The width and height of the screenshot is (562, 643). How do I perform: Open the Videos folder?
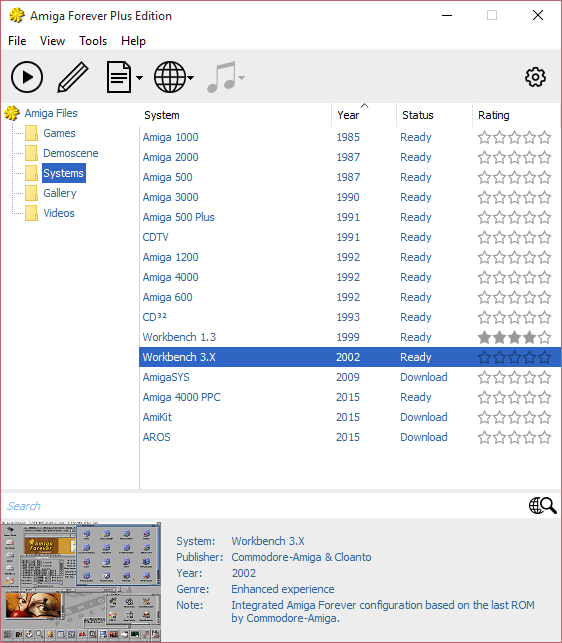59,213
